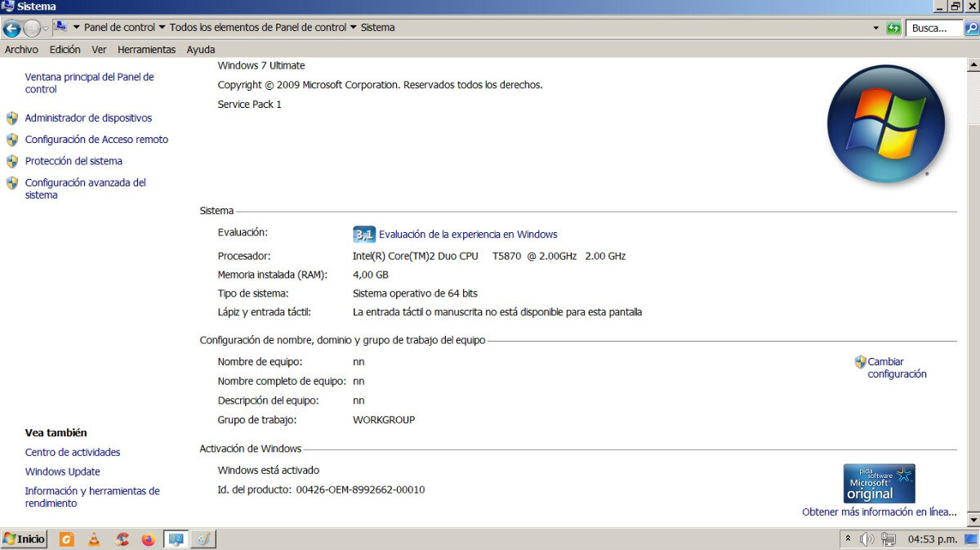
Task: Click the product ID 00426-OEM-8992662-00010
Action: [360, 490]
